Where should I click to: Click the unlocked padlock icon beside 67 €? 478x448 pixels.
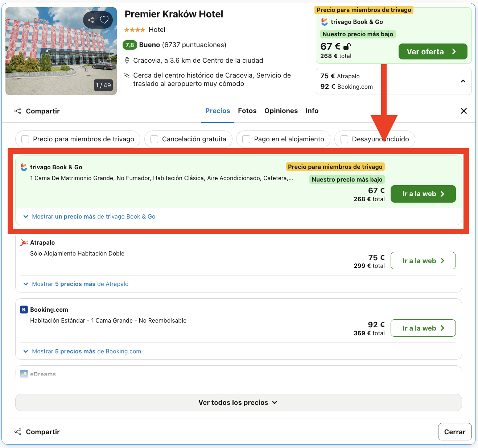point(347,46)
